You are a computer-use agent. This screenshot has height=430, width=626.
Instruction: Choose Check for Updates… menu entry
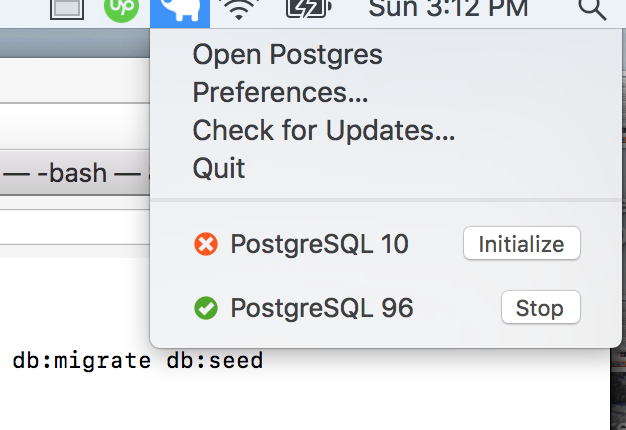(x=323, y=130)
